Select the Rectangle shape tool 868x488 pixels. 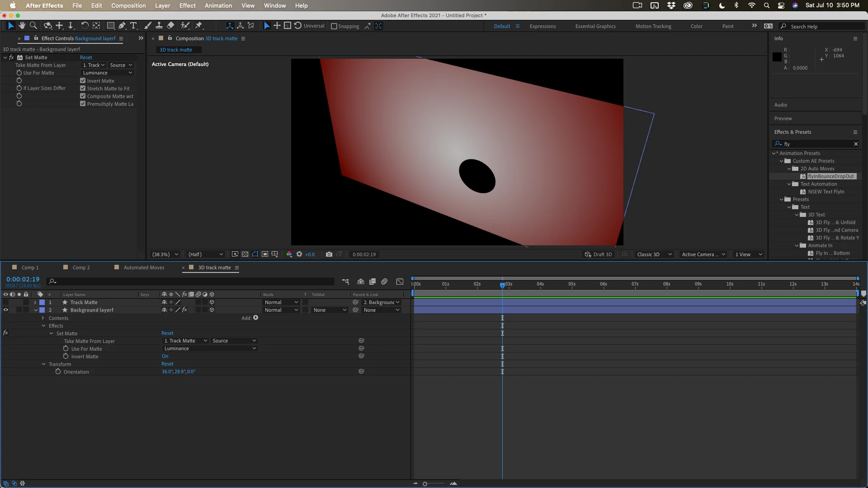[x=110, y=26]
